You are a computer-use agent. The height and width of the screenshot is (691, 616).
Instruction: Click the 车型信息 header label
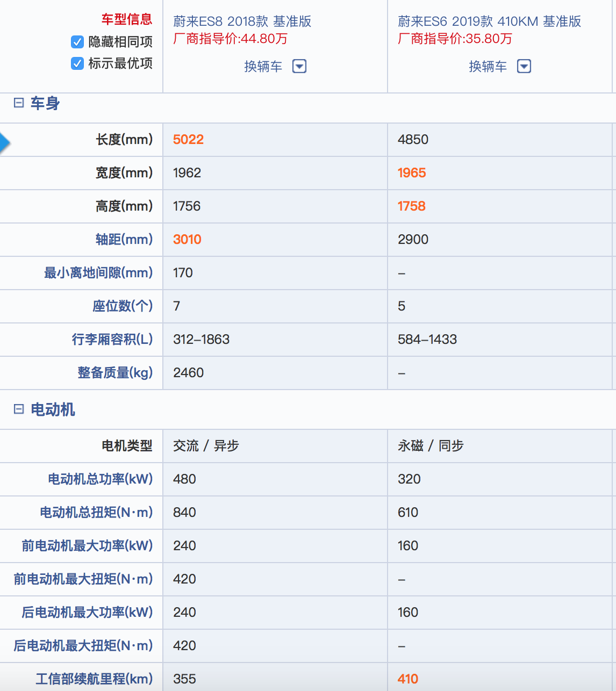tap(127, 19)
